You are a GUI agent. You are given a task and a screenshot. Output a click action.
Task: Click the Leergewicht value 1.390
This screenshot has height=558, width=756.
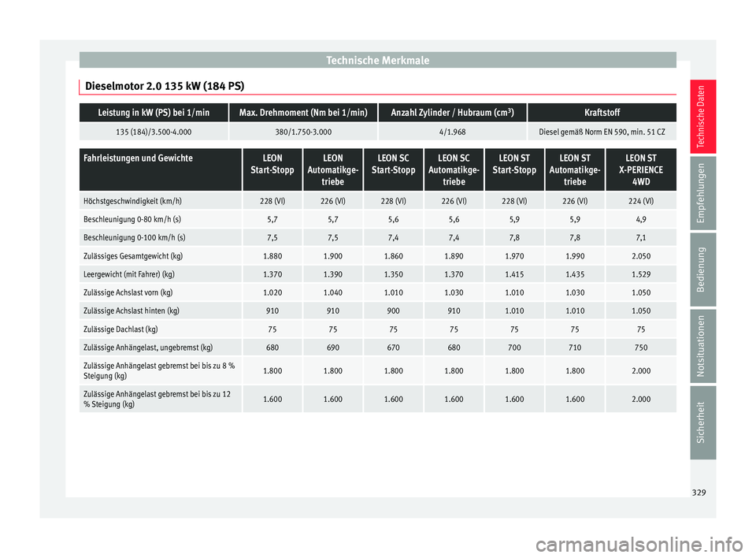pos(332,274)
